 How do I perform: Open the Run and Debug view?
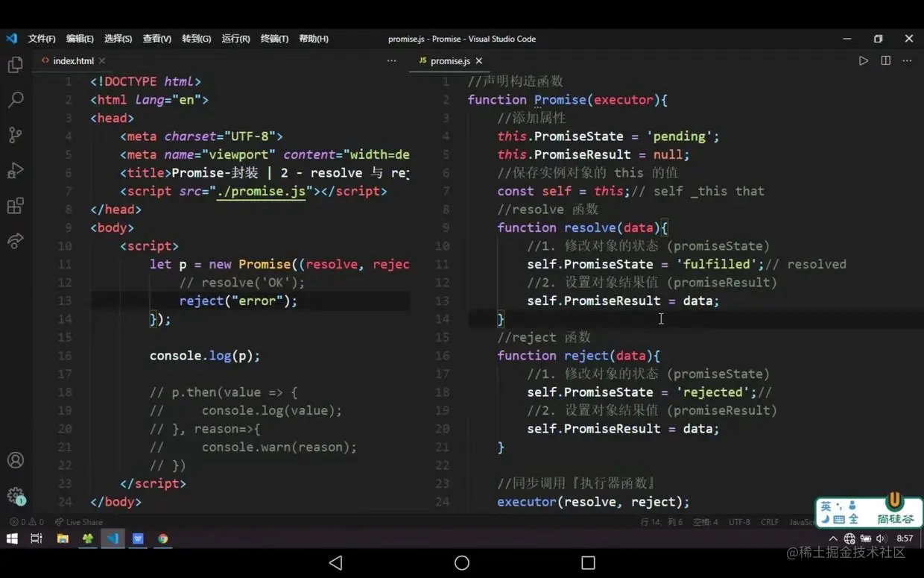[x=15, y=170]
